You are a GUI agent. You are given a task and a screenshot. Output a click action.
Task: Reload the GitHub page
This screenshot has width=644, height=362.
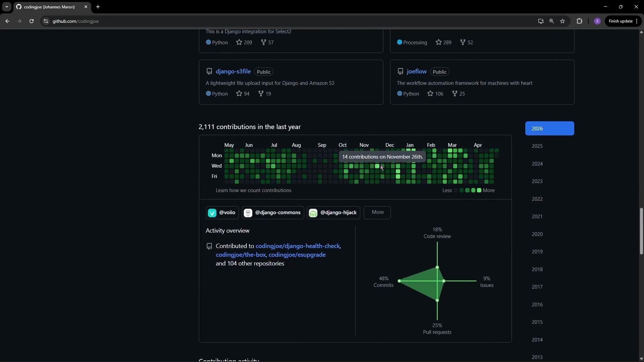tap(32, 21)
